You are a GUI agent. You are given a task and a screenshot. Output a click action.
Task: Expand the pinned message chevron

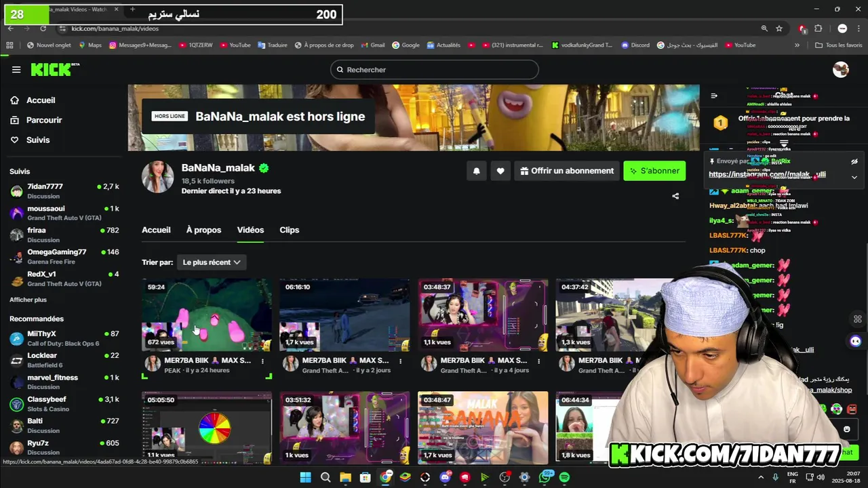[854, 177]
